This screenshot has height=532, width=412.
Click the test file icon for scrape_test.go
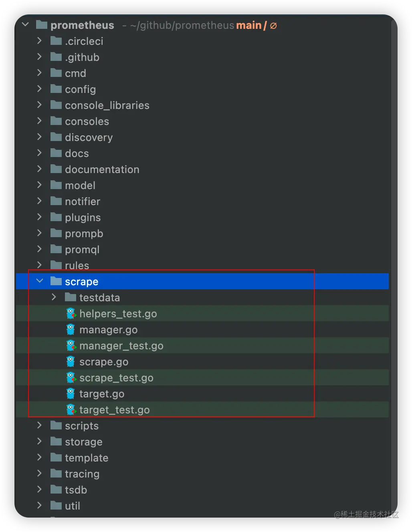click(71, 378)
